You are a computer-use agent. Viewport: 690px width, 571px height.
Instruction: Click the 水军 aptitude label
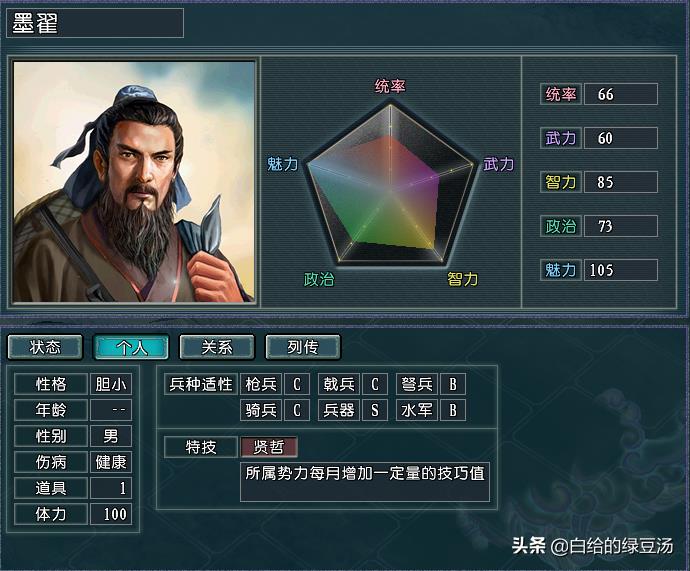(417, 410)
